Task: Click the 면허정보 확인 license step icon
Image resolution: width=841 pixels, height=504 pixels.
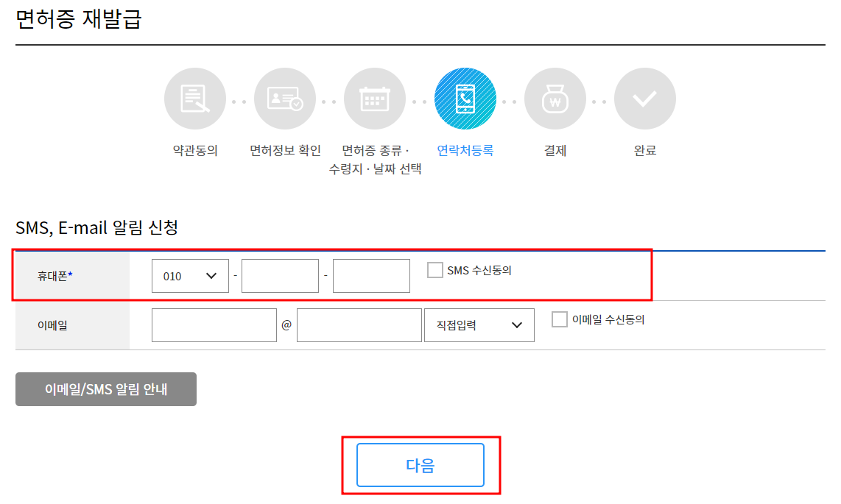Action: click(285, 98)
